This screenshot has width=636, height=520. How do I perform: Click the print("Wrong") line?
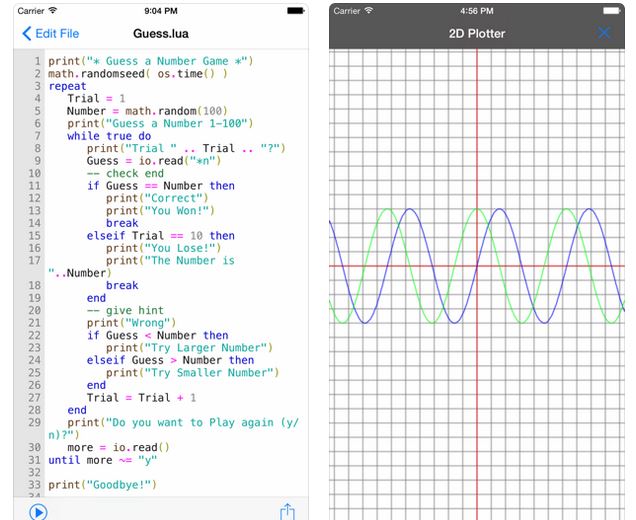(131, 323)
